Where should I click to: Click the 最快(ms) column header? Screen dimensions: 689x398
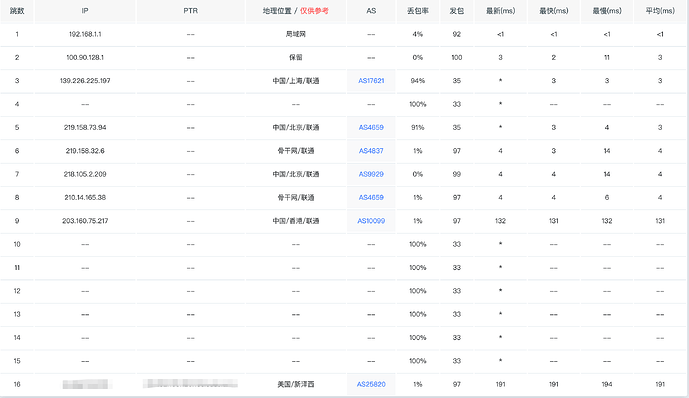click(x=554, y=11)
